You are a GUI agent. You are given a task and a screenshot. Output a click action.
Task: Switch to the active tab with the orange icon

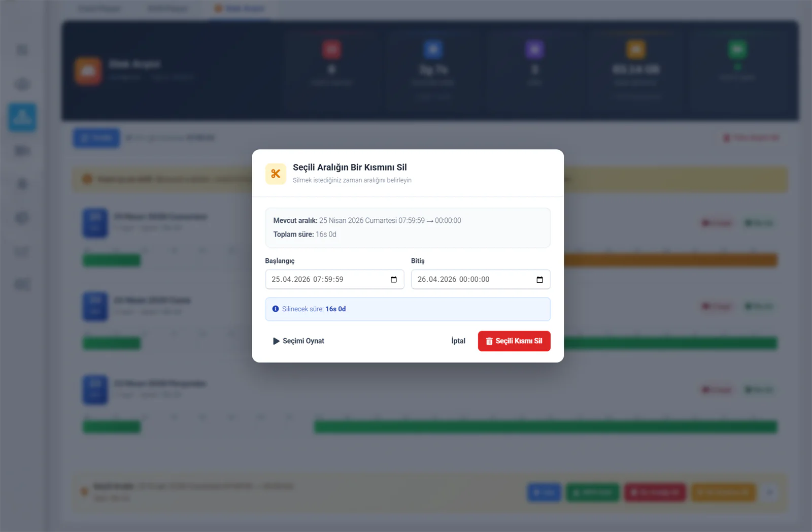point(239,9)
